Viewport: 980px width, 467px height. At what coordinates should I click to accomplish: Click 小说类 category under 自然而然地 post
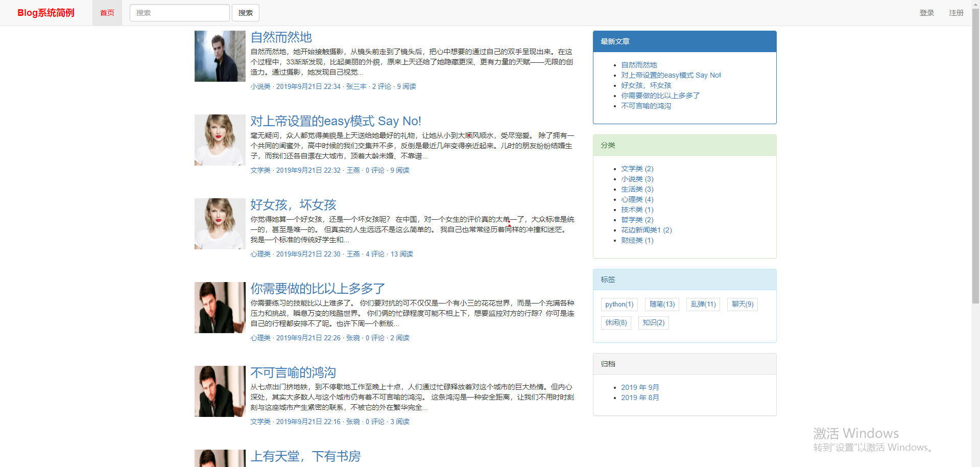[x=260, y=86]
